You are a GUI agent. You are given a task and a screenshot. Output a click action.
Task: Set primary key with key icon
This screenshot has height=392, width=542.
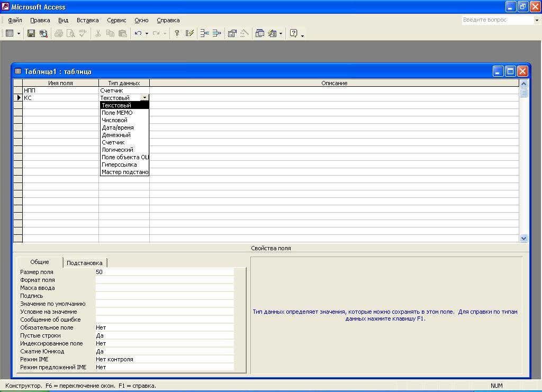pos(177,33)
